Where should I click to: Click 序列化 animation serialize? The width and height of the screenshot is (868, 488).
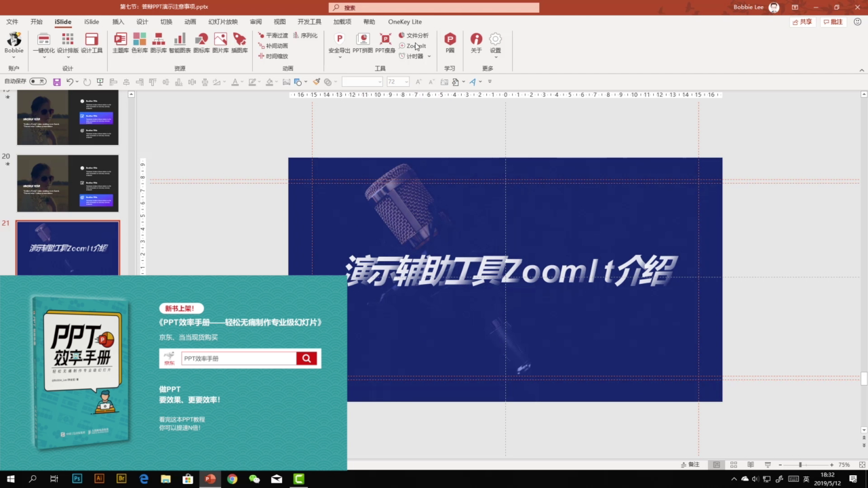coord(305,35)
